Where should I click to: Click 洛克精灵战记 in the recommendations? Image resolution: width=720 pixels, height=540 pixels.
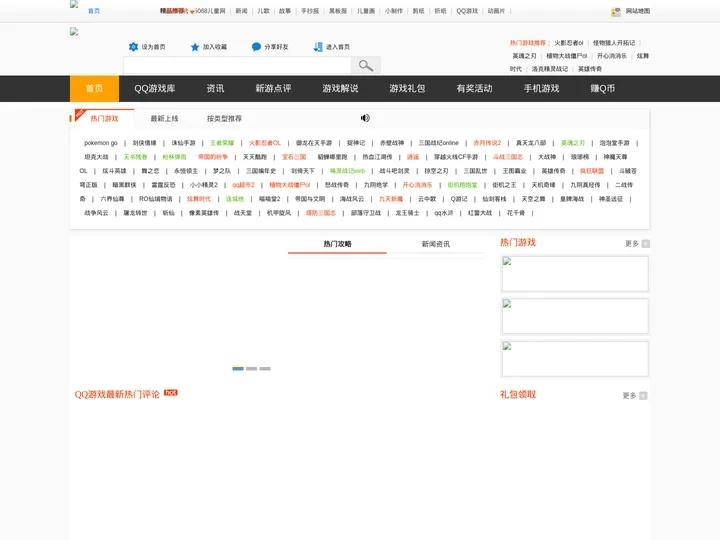tap(550, 69)
